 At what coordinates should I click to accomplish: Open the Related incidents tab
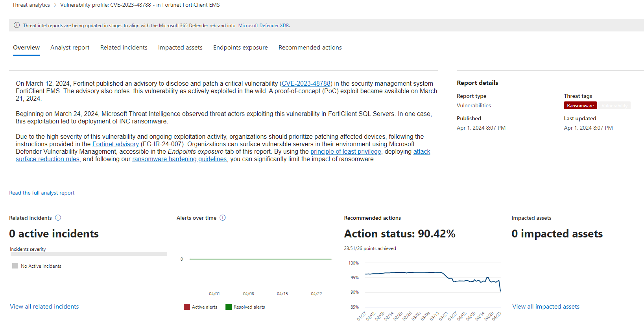pyautogui.click(x=124, y=48)
